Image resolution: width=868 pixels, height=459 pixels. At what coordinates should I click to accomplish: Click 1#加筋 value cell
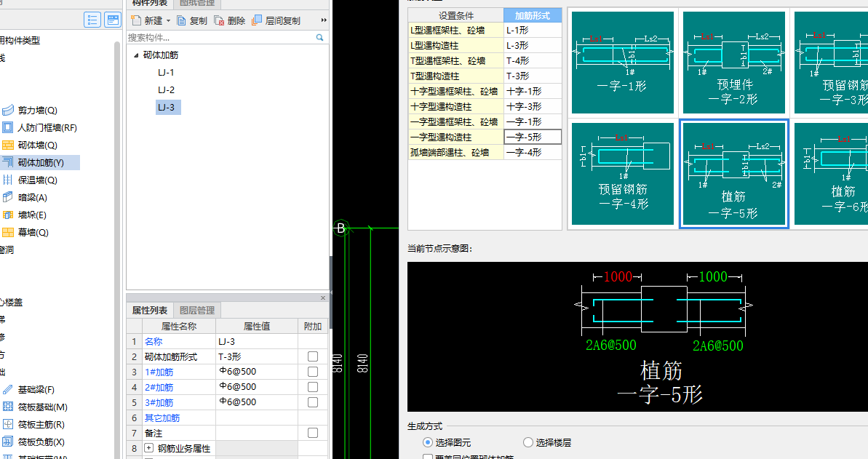pyautogui.click(x=257, y=372)
